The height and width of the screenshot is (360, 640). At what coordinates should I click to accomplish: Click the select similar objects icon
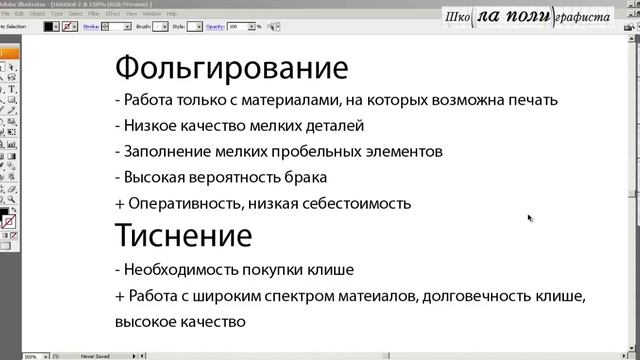point(271,27)
